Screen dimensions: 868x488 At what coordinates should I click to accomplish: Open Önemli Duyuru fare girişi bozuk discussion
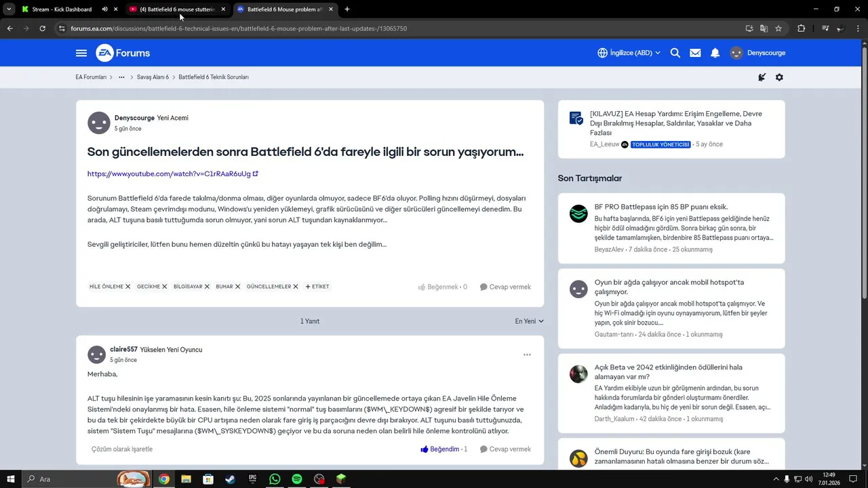point(682,456)
